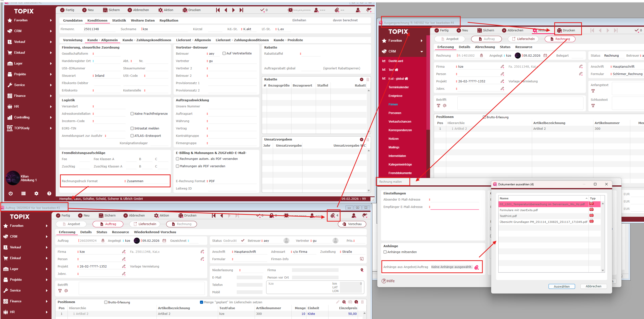Click the Sichern save icon in the Firma window
Viewport: 644px width, 319px height.
click(105, 10)
